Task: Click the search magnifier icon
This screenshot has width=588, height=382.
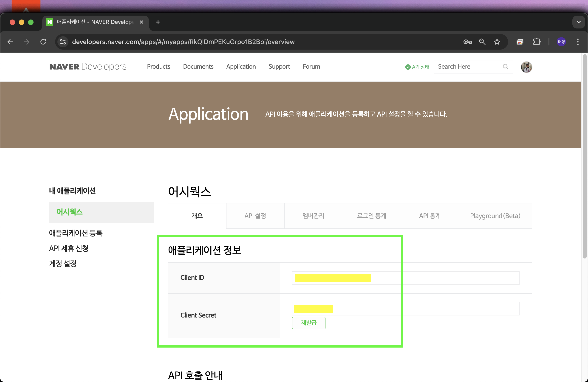Action: pos(506,67)
